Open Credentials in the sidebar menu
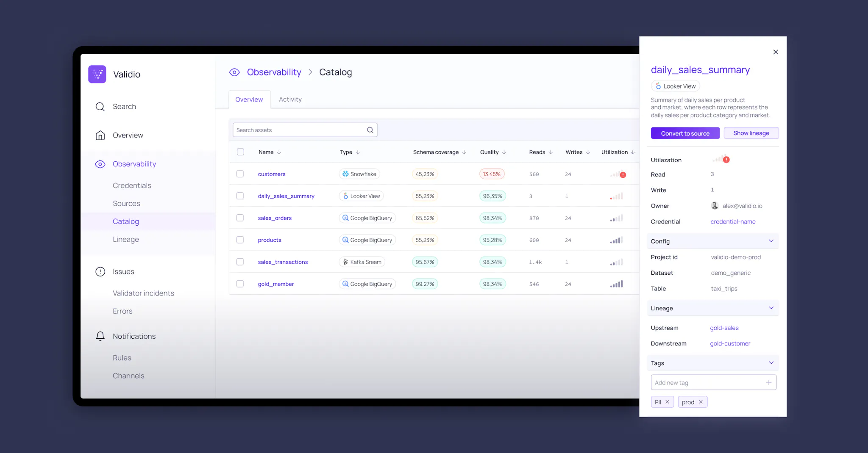Screen dimensions: 868x453 132,185
